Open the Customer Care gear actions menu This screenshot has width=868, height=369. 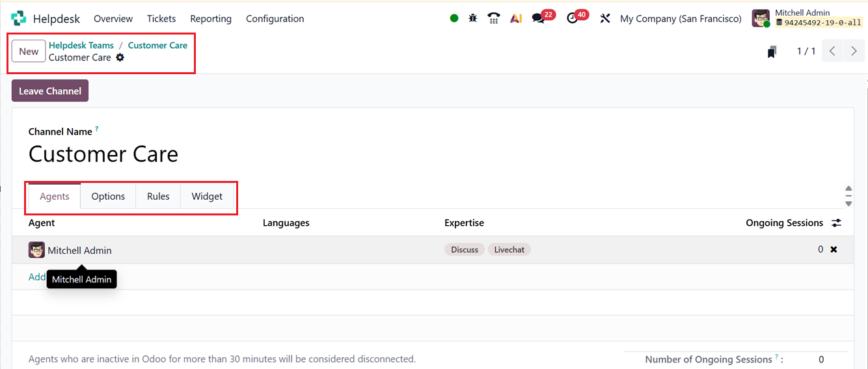tap(120, 57)
